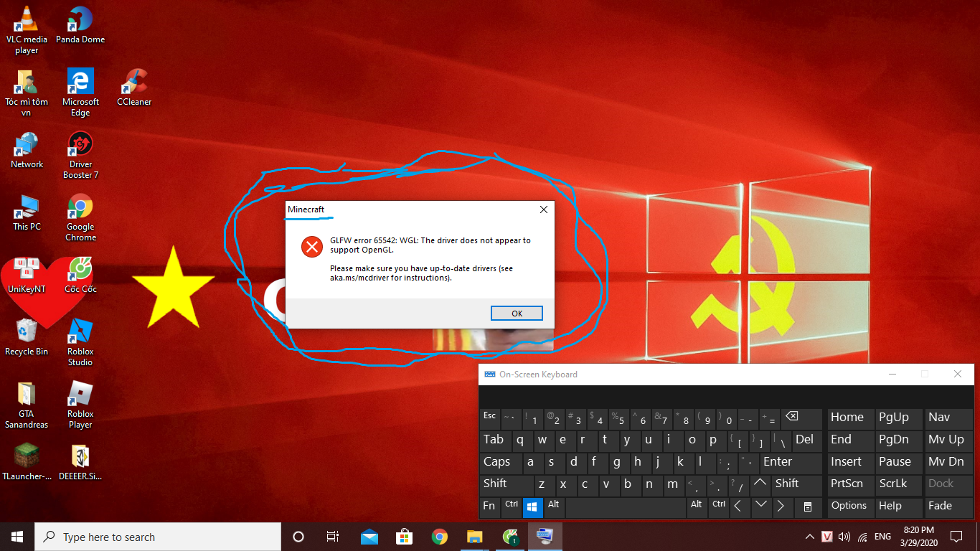This screenshot has height=551, width=980.
Task: Select the This PC desktop icon
Action: (27, 212)
